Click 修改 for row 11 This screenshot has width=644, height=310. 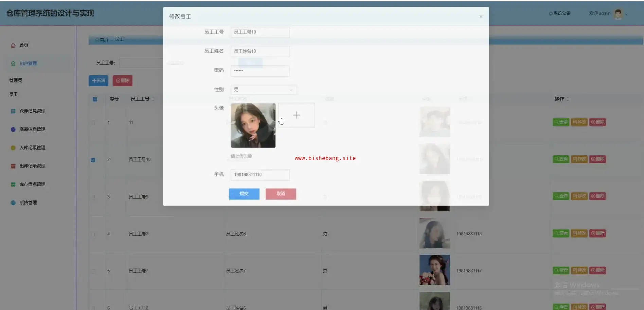579,122
